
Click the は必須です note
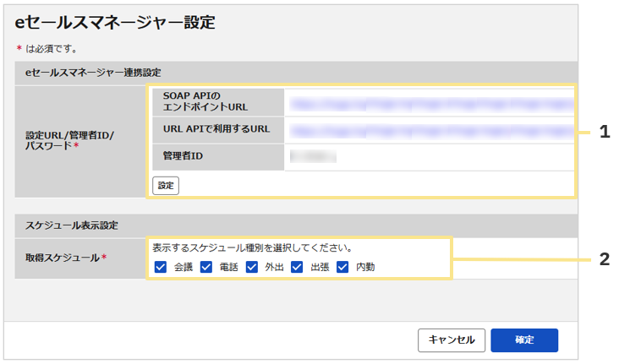click(x=47, y=49)
